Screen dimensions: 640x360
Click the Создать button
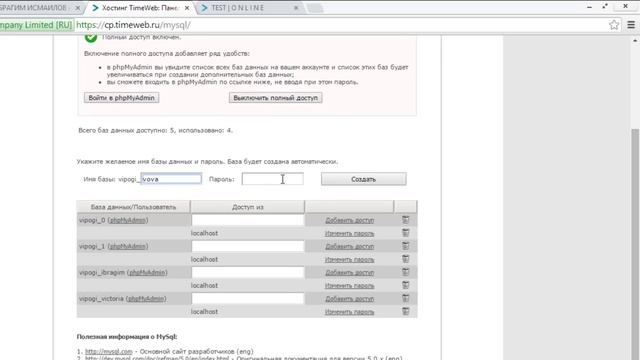pyautogui.click(x=363, y=179)
